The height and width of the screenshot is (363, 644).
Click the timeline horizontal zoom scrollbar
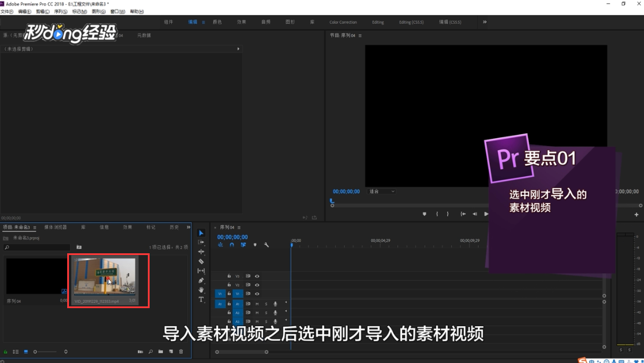coord(241,352)
